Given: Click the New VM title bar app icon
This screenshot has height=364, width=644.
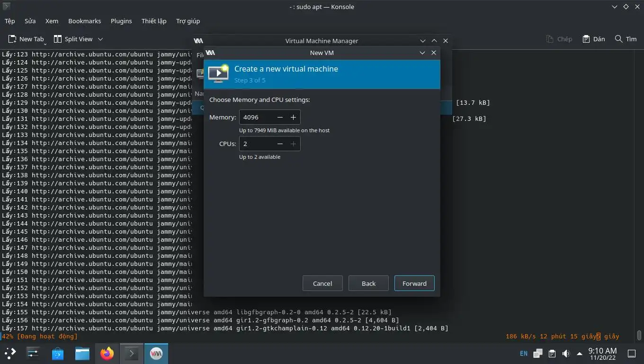Looking at the screenshot, I should coord(210,53).
